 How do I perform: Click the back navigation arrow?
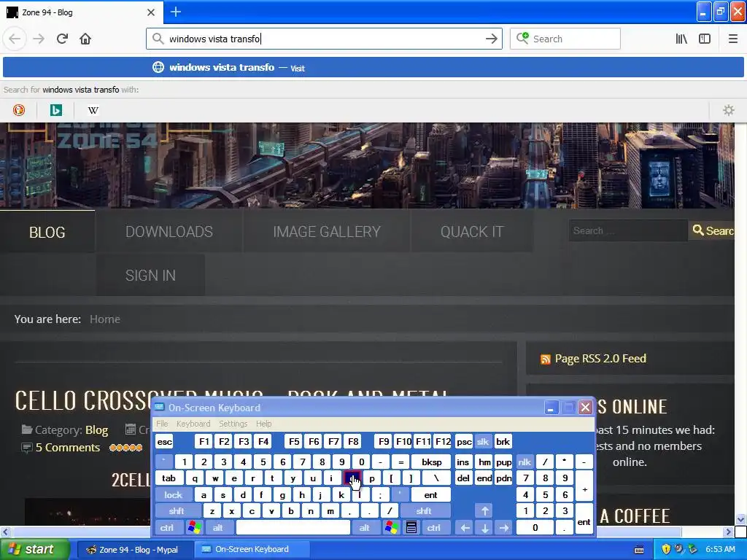coord(15,39)
